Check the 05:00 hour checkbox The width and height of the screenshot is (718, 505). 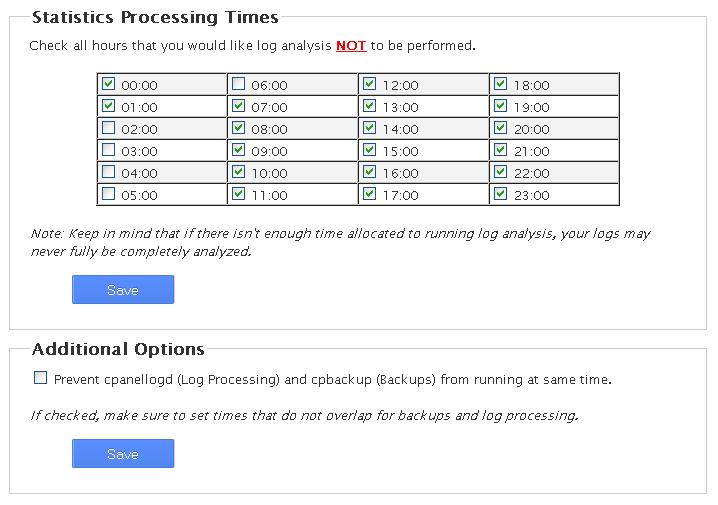point(108,194)
